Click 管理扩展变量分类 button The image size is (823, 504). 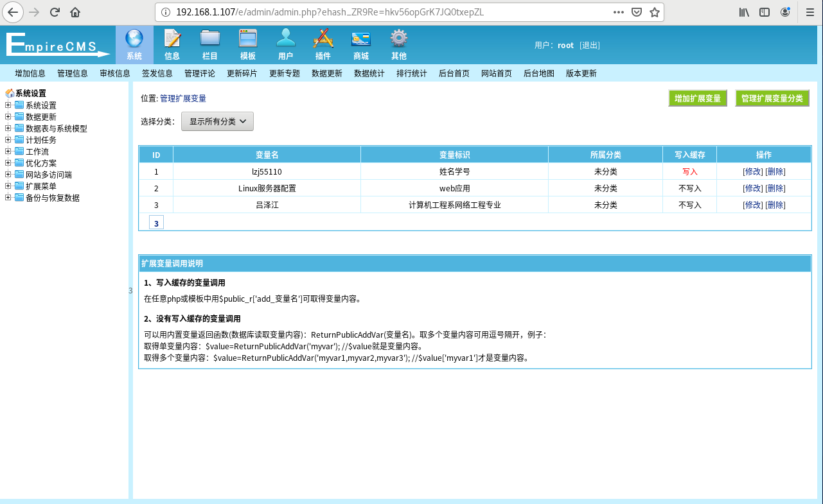pyautogui.click(x=772, y=98)
